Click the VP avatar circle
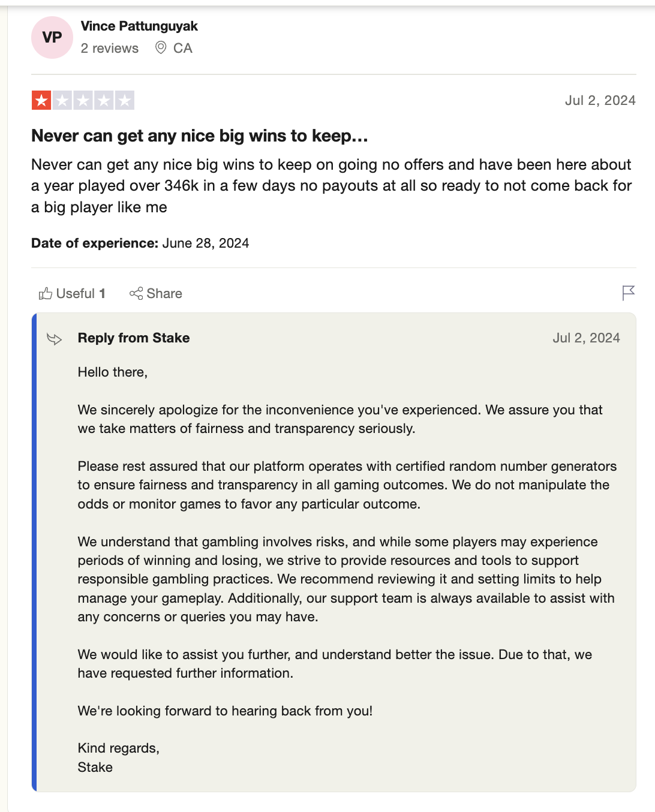This screenshot has height=812, width=655. (x=52, y=37)
